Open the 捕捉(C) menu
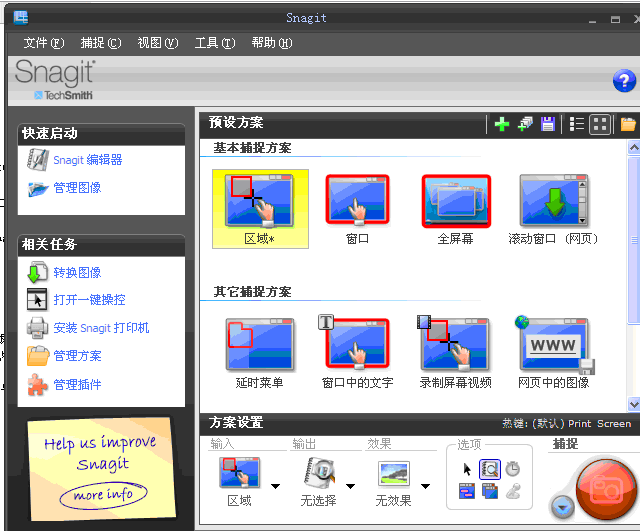 101,42
